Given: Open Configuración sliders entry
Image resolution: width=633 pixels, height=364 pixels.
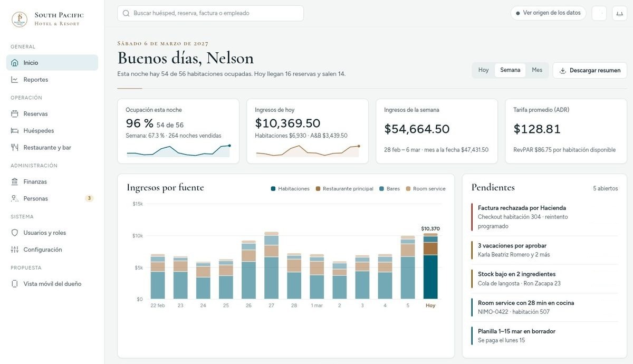Looking at the screenshot, I should click(x=52, y=250).
